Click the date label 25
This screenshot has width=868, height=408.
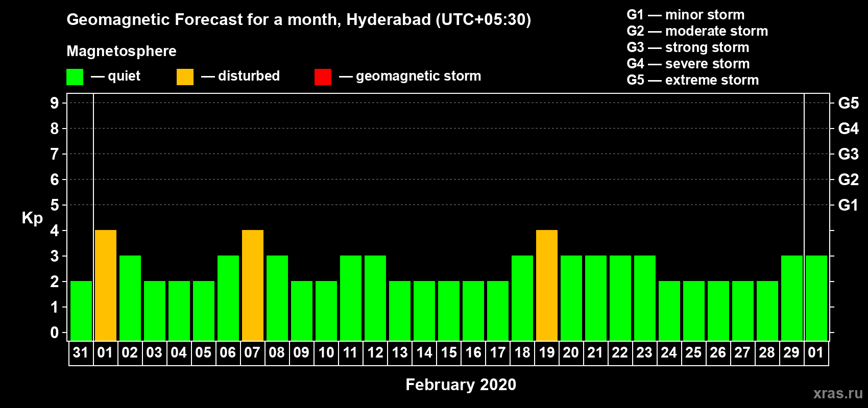pyautogui.click(x=693, y=352)
